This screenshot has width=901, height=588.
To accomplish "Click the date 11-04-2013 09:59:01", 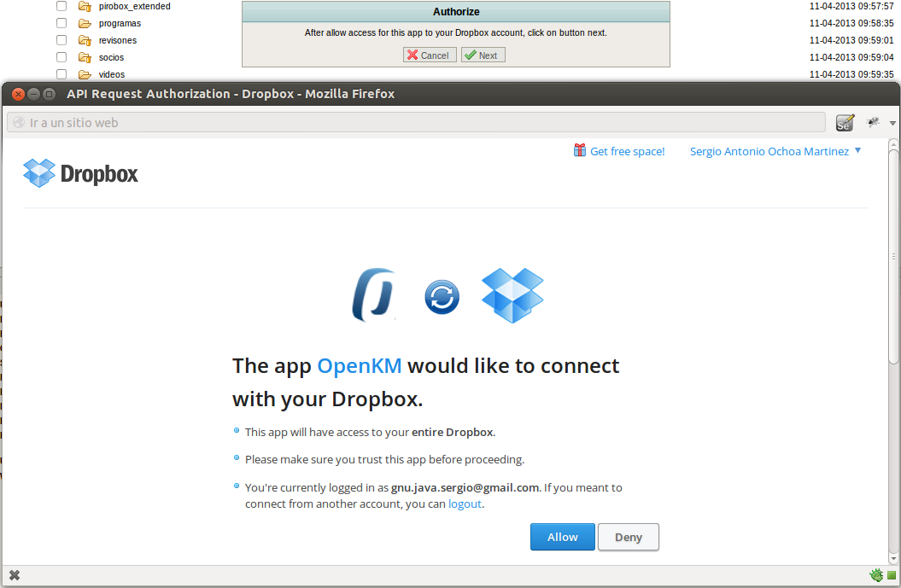I will [x=851, y=40].
